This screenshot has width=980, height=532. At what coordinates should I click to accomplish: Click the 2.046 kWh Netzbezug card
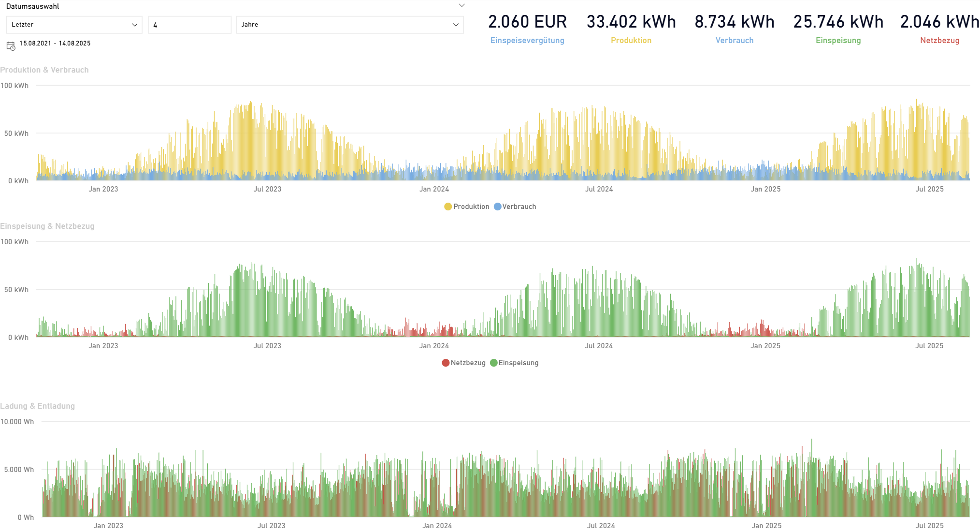pos(939,22)
